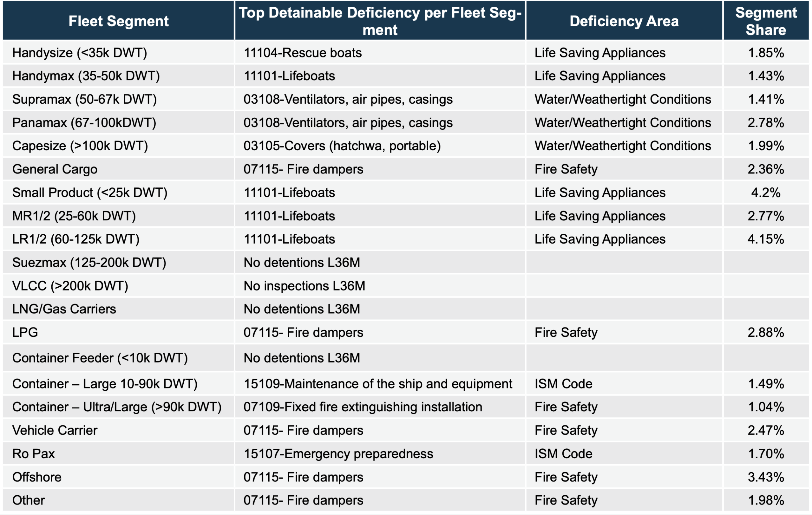The width and height of the screenshot is (812, 515).
Task: Click the LNG/Gas Carriers row label
Action: click(64, 309)
